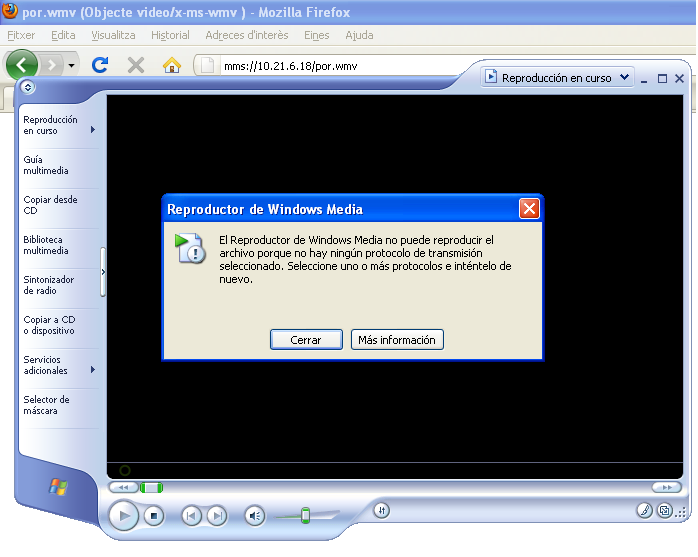Image resolution: width=698 pixels, height=557 pixels.
Task: Click the Stop playback button
Action: click(x=154, y=516)
